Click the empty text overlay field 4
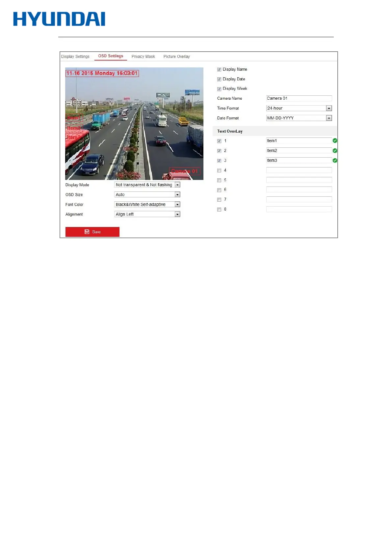 tap(299, 170)
